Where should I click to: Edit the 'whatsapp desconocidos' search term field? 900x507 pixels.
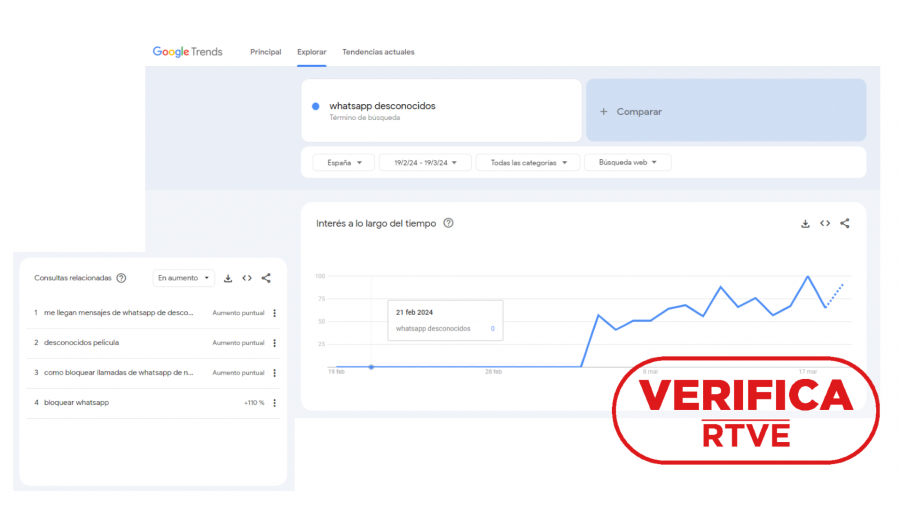click(x=441, y=110)
